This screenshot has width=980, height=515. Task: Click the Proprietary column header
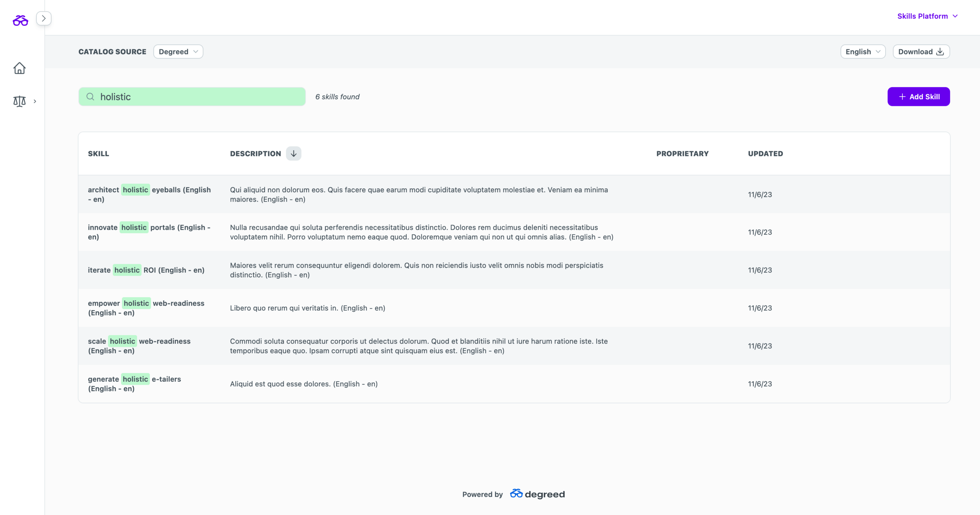point(682,154)
